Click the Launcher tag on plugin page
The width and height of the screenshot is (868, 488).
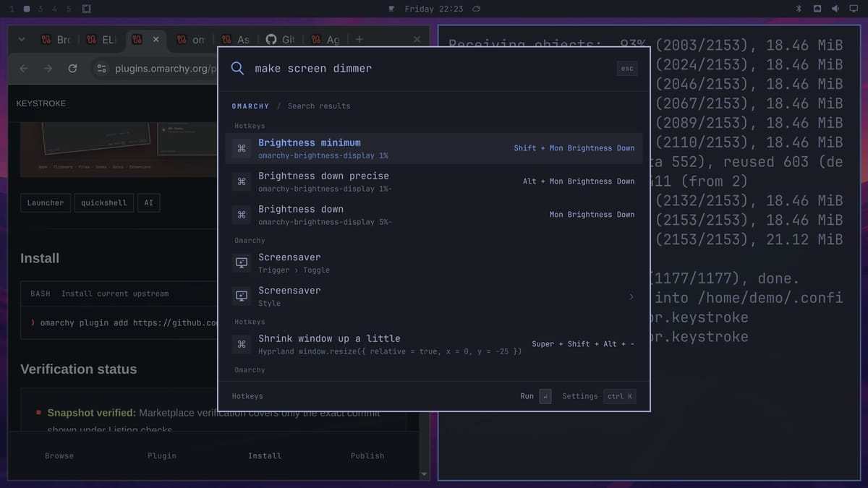tap(46, 203)
